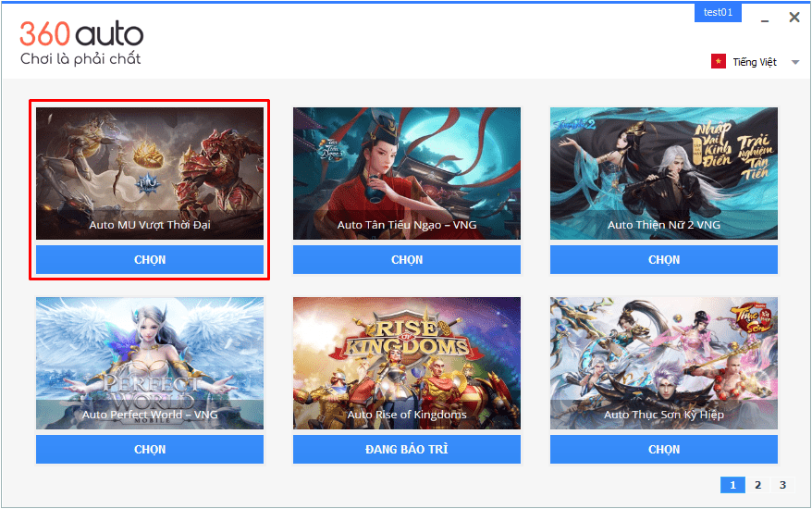This screenshot has height=509, width=812.
Task: Click CHỌN under Auto Thục Sơn Kỳ Hiệp
Action: click(x=664, y=450)
